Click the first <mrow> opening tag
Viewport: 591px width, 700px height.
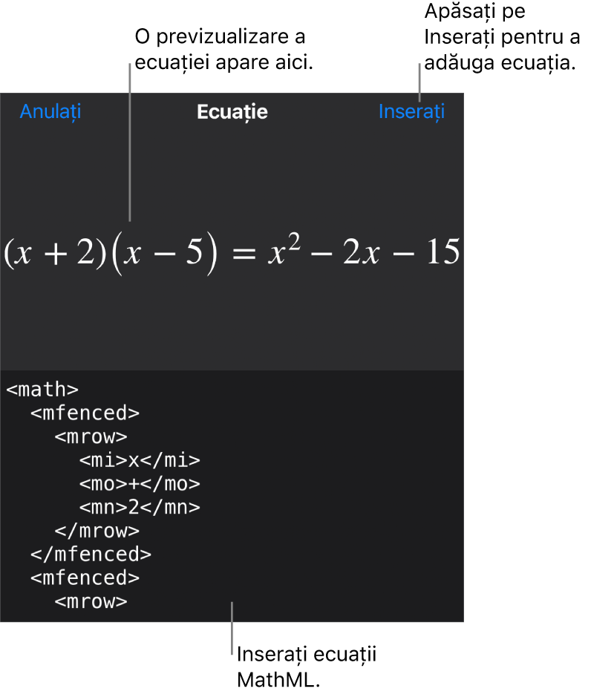click(x=91, y=437)
